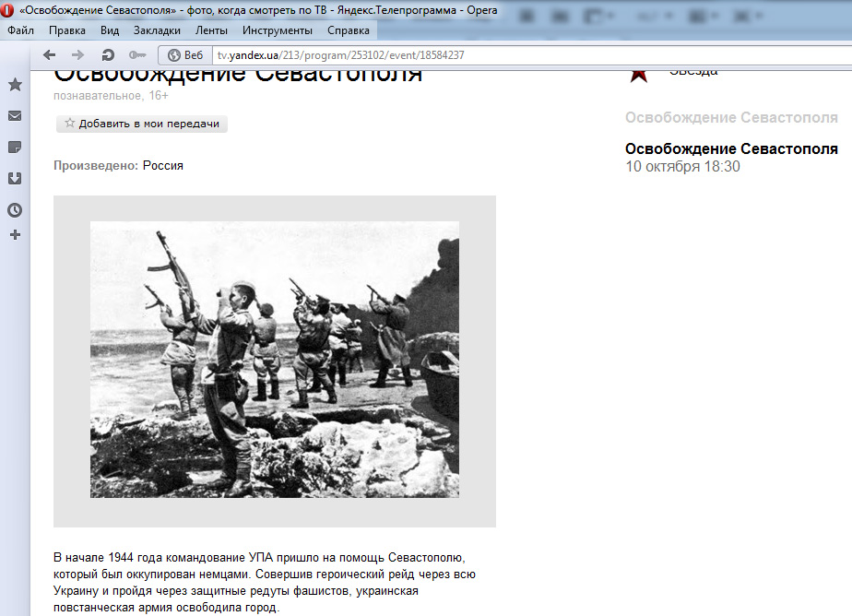Open bookmarks panel star icon
This screenshot has width=852, height=616.
click(15, 84)
